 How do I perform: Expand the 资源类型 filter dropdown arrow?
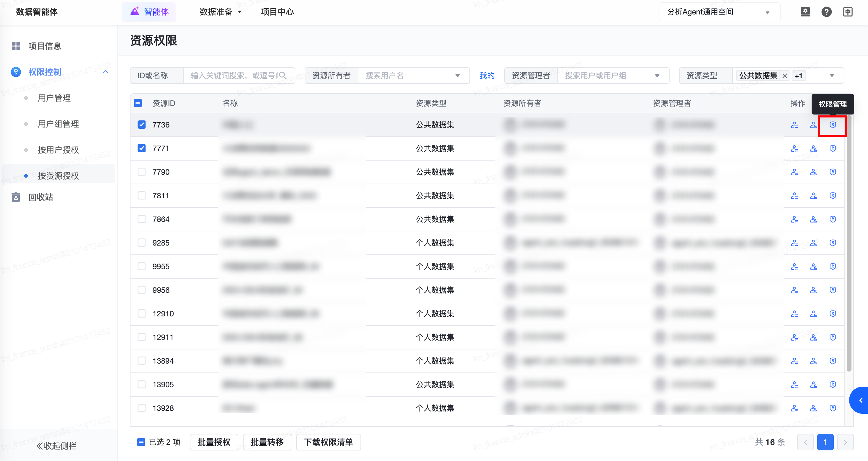(832, 76)
